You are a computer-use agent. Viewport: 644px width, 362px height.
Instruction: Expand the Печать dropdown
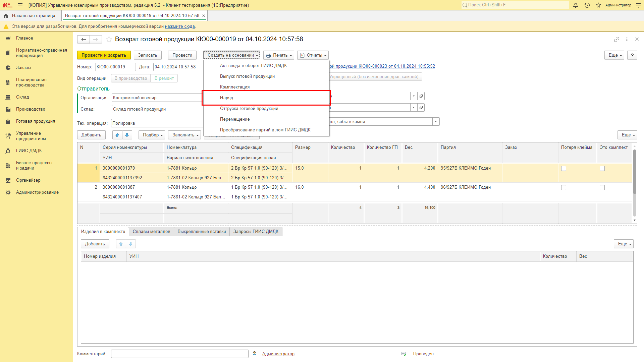(279, 55)
